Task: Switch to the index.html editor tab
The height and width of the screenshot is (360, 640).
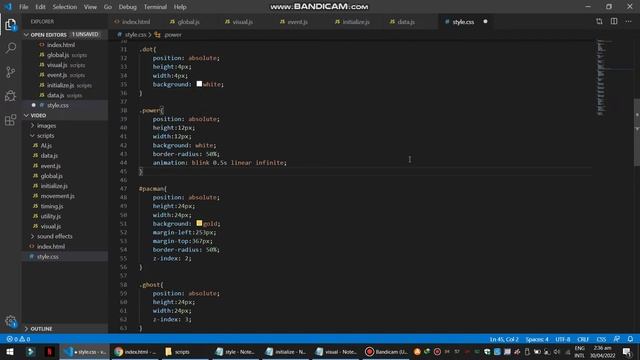Action: coord(136,22)
